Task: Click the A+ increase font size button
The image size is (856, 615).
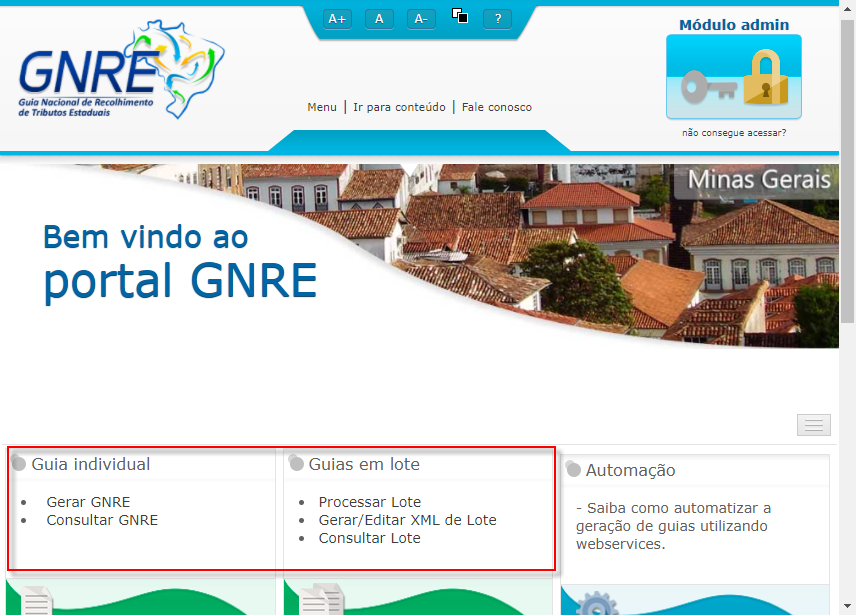Action: coord(337,19)
